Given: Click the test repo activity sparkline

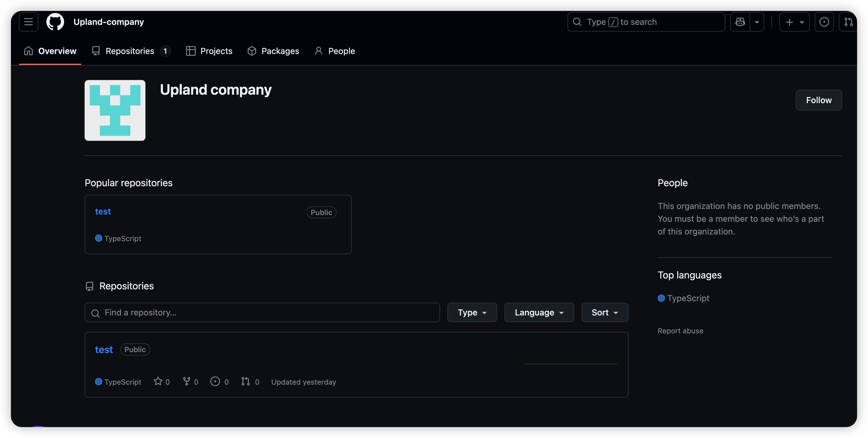Looking at the screenshot, I should (x=571, y=364).
